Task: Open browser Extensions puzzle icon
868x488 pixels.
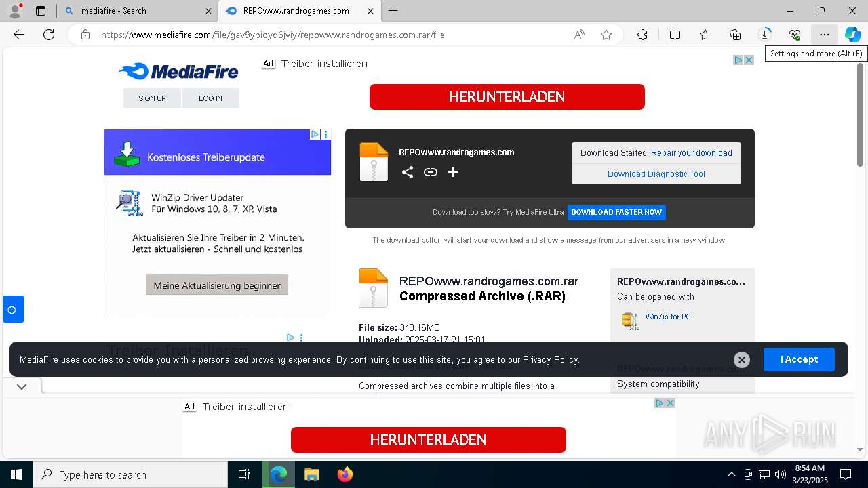Action: click(642, 35)
